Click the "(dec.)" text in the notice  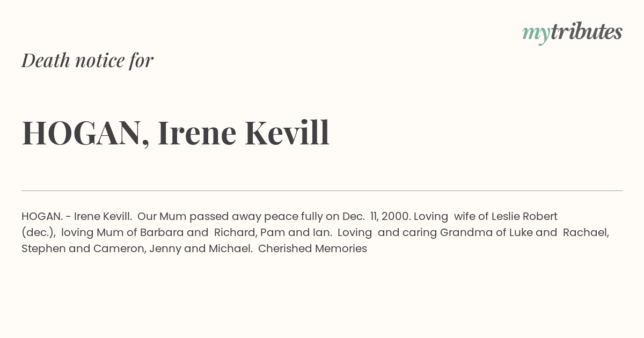39,233
